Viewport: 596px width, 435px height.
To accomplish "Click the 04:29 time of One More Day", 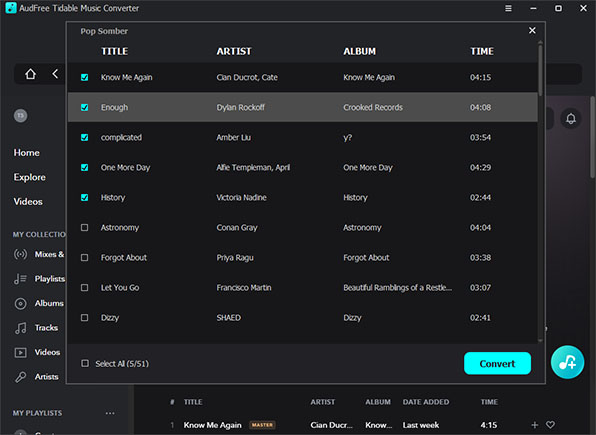I will tap(480, 167).
